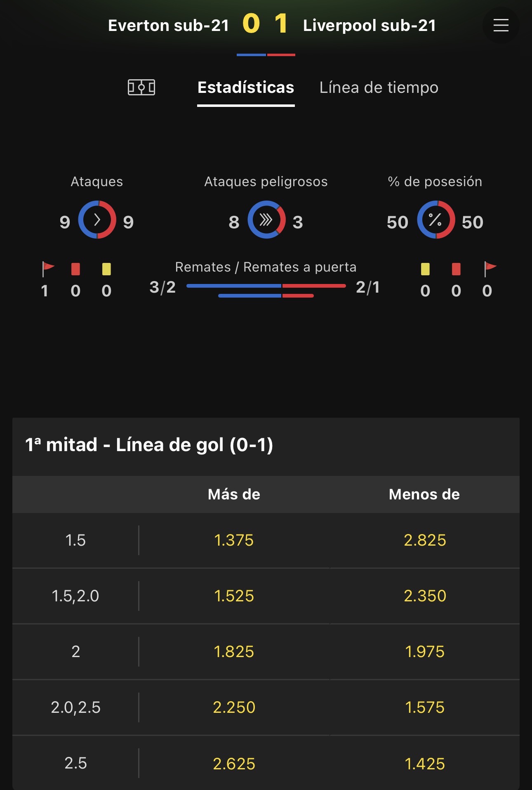
Task: Tap the Everton sub-21 team name
Action: (x=168, y=26)
